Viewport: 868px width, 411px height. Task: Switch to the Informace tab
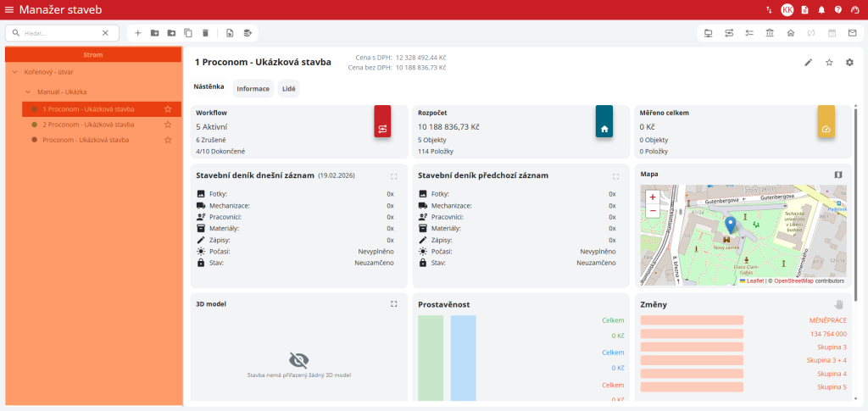pyautogui.click(x=253, y=88)
